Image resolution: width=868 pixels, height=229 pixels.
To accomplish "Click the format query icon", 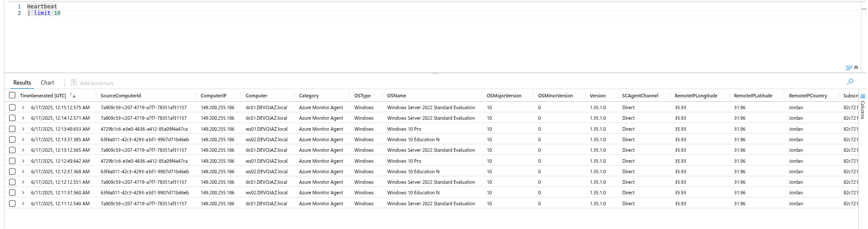I will pyautogui.click(x=849, y=68).
